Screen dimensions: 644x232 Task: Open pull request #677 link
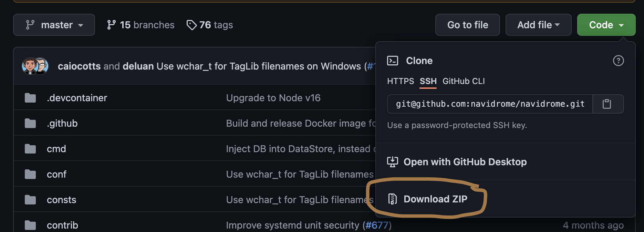coord(377,225)
